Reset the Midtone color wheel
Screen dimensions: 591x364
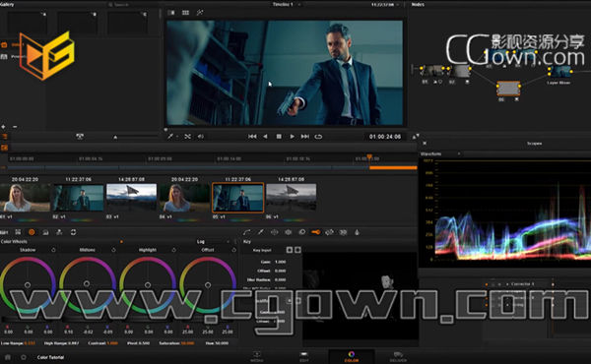pyautogui.click(x=113, y=250)
